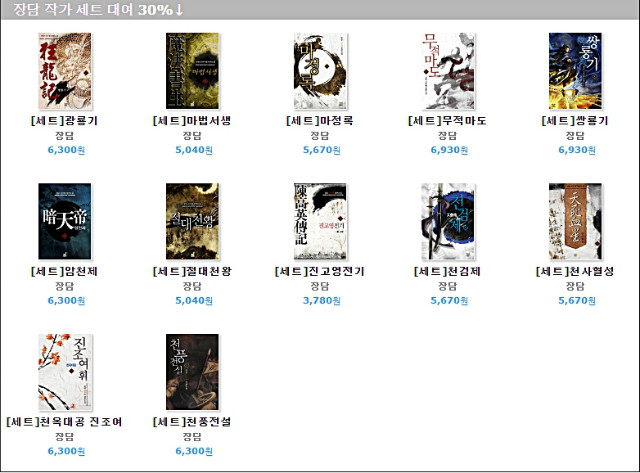Open the 광룡기 book cover thumbnail

[x=65, y=71]
